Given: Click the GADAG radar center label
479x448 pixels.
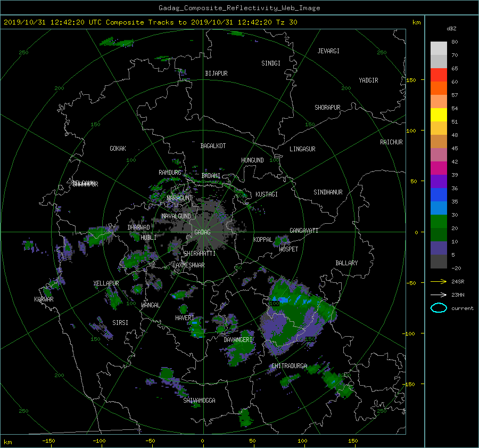Looking at the screenshot, I should [202, 232].
